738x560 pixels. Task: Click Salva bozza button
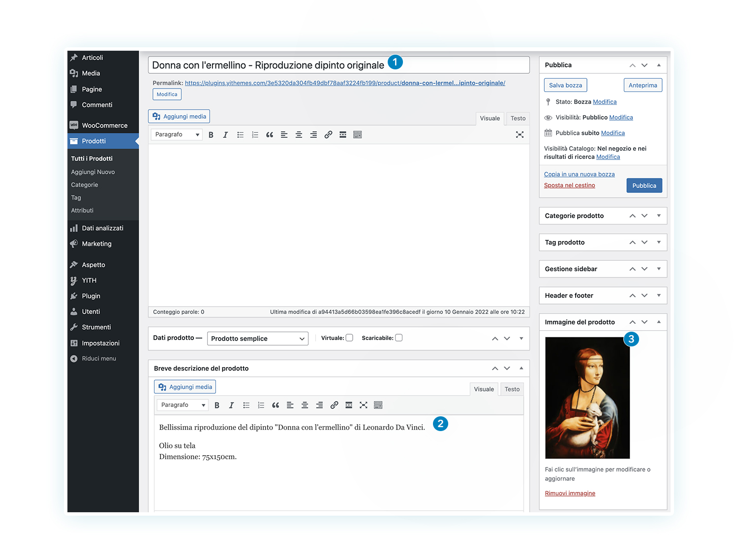pyautogui.click(x=566, y=86)
